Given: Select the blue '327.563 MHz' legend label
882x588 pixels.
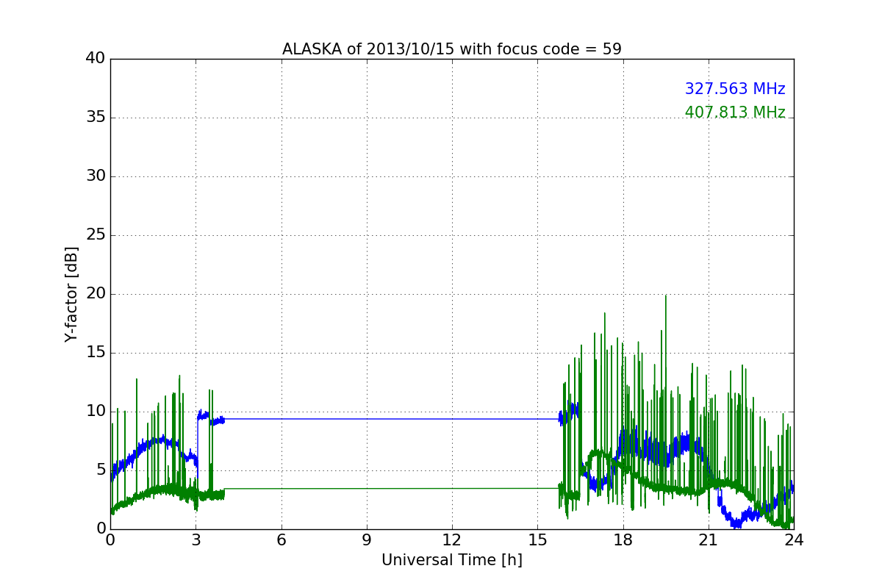Looking at the screenshot, I should (735, 89).
